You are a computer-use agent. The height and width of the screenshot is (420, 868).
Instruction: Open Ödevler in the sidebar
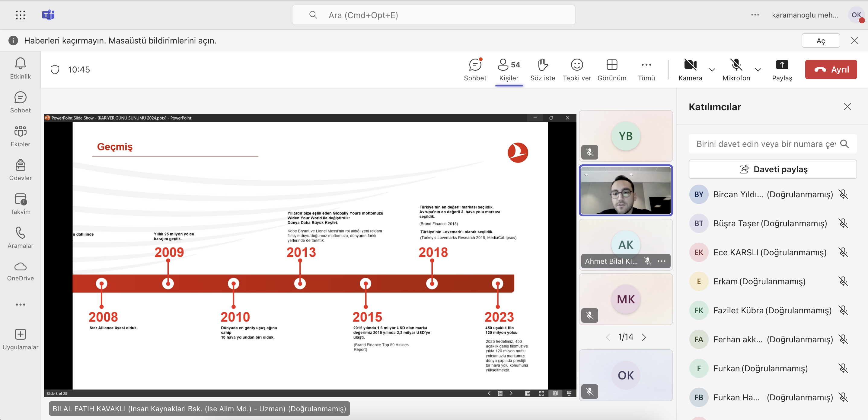pos(20,170)
